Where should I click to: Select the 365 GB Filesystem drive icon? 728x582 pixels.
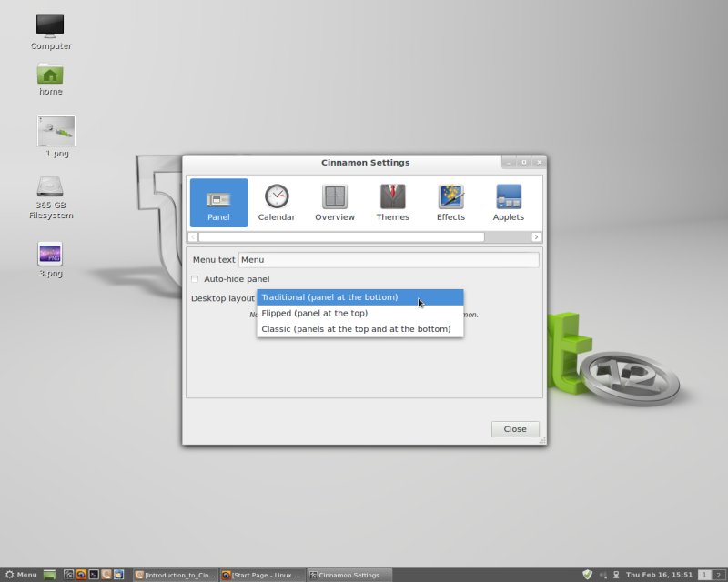51,197
